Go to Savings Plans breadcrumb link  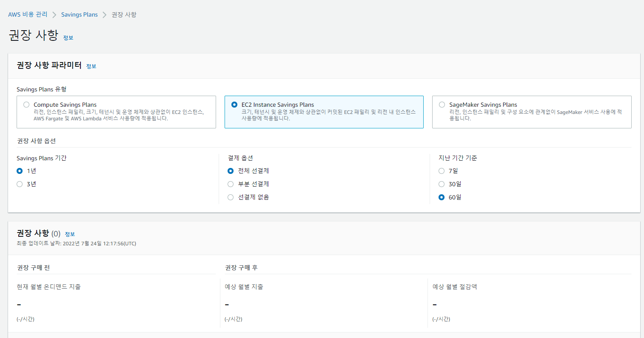(x=80, y=14)
